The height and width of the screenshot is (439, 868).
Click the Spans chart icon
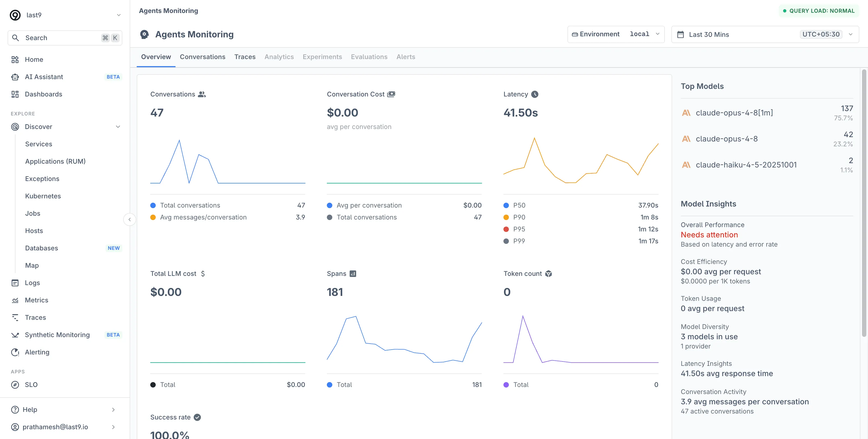tap(353, 274)
